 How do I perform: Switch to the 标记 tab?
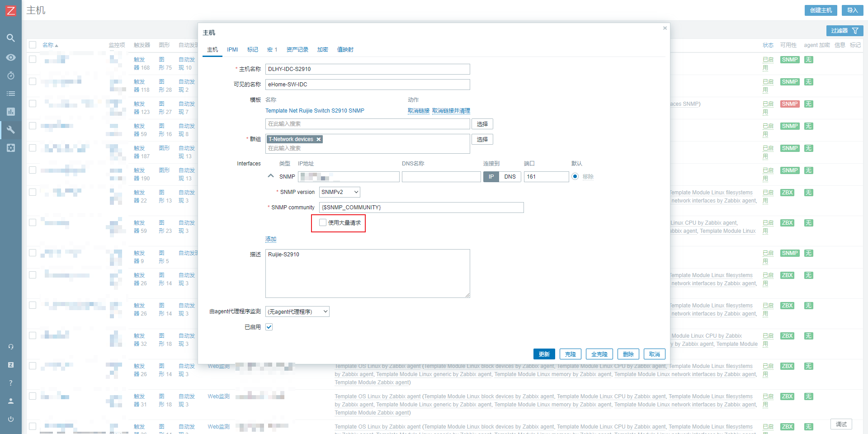(253, 50)
